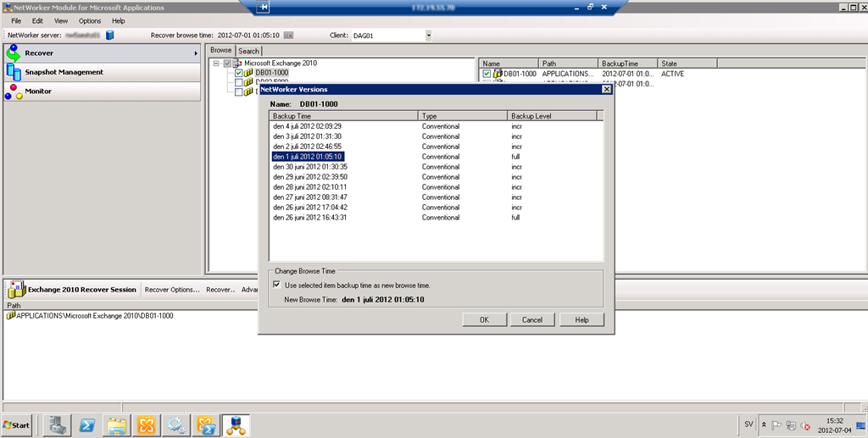Click the DB01-1000 database icon in tree

248,73
